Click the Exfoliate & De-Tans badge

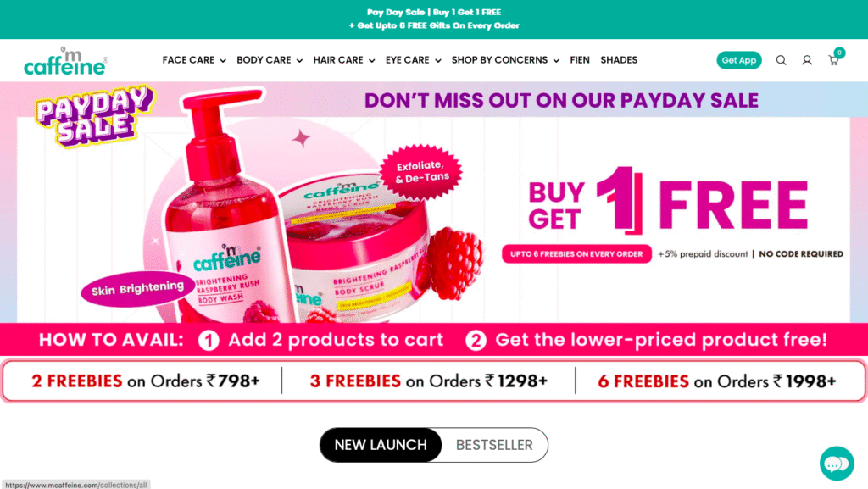tap(421, 171)
